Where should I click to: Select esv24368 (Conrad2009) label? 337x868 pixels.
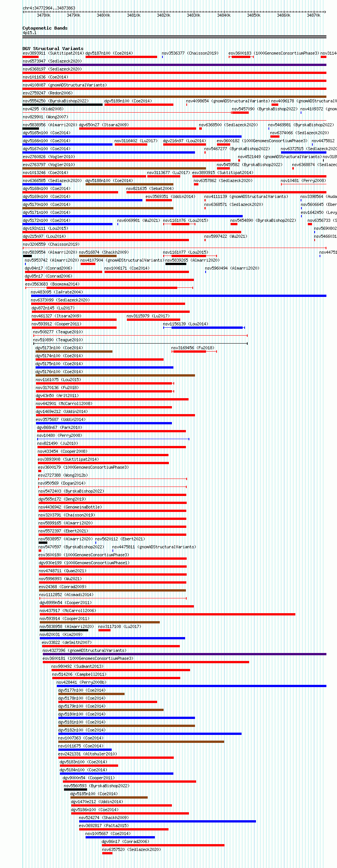pos(62,587)
